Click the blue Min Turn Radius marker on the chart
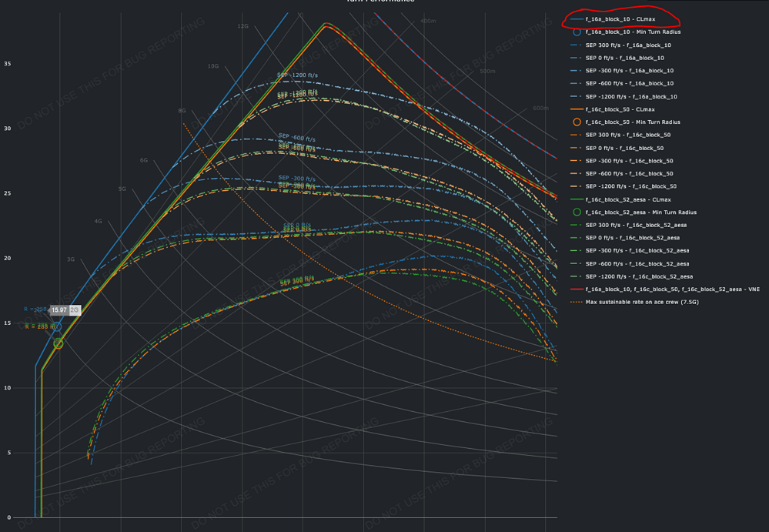Viewport: 769px width, 532px height. [x=58, y=326]
